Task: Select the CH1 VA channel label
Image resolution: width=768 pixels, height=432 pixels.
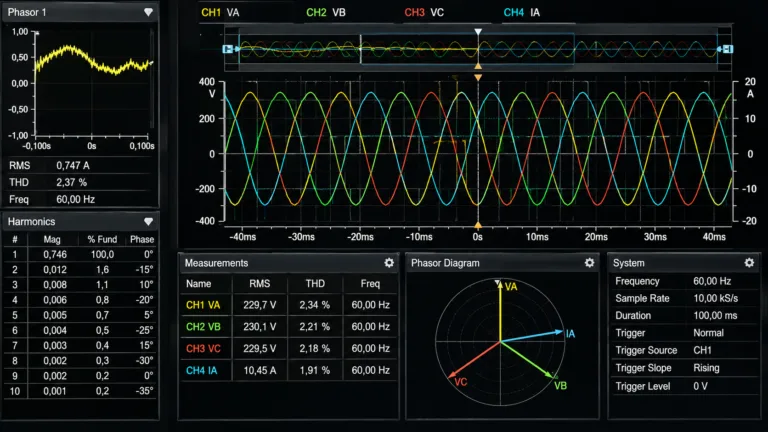Action: click(220, 12)
